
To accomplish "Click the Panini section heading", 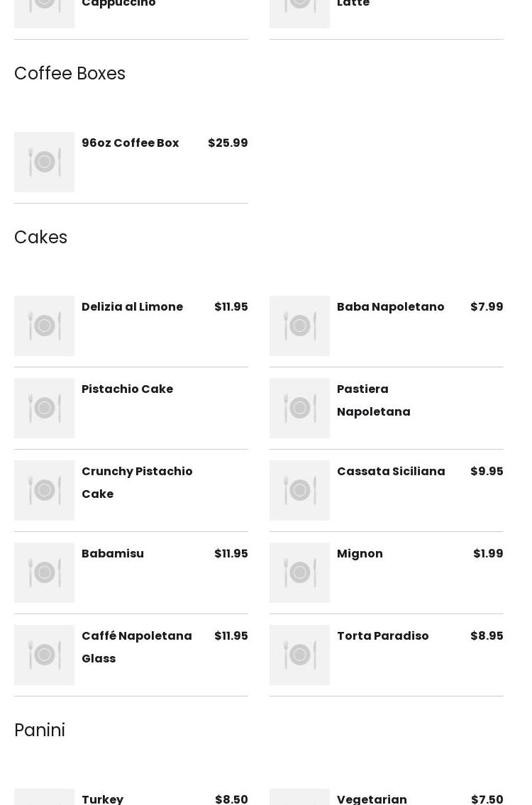I will click(x=40, y=731).
